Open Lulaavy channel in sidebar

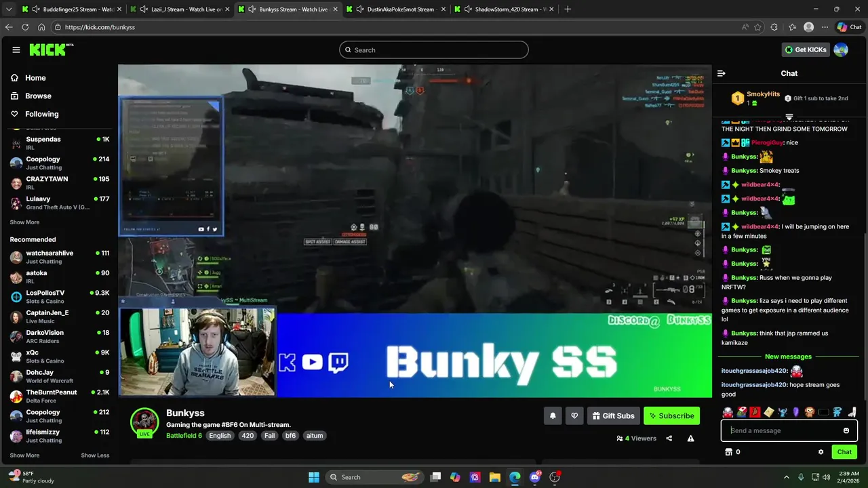pos(59,203)
